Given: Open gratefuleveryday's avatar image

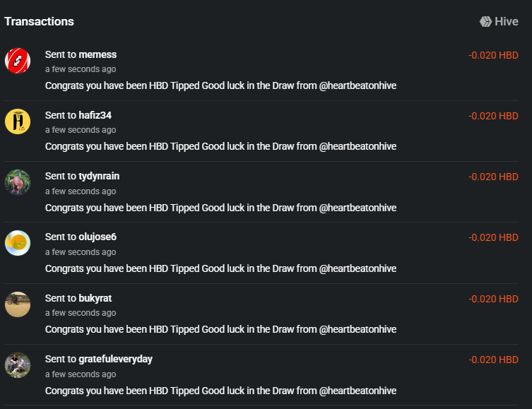Looking at the screenshot, I should pyautogui.click(x=18, y=365).
